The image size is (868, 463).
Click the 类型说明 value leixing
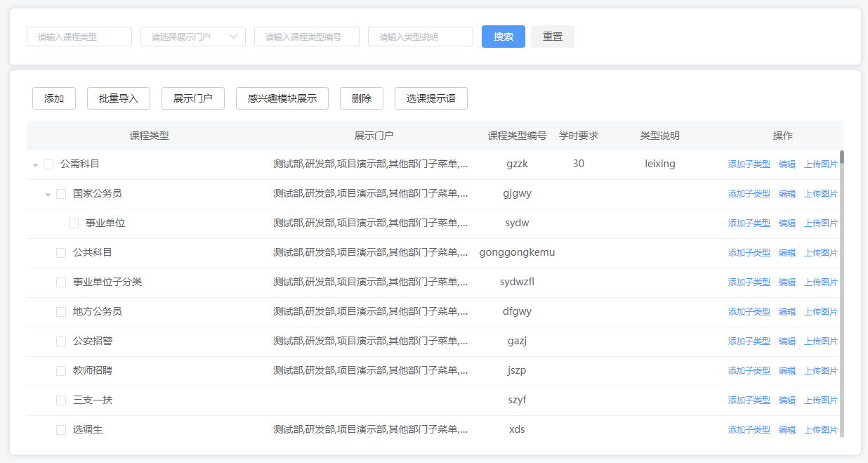(x=660, y=164)
